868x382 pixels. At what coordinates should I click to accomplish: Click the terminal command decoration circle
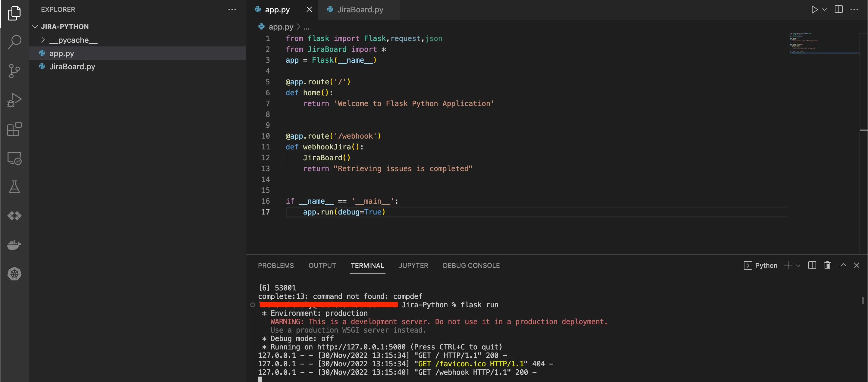252,305
